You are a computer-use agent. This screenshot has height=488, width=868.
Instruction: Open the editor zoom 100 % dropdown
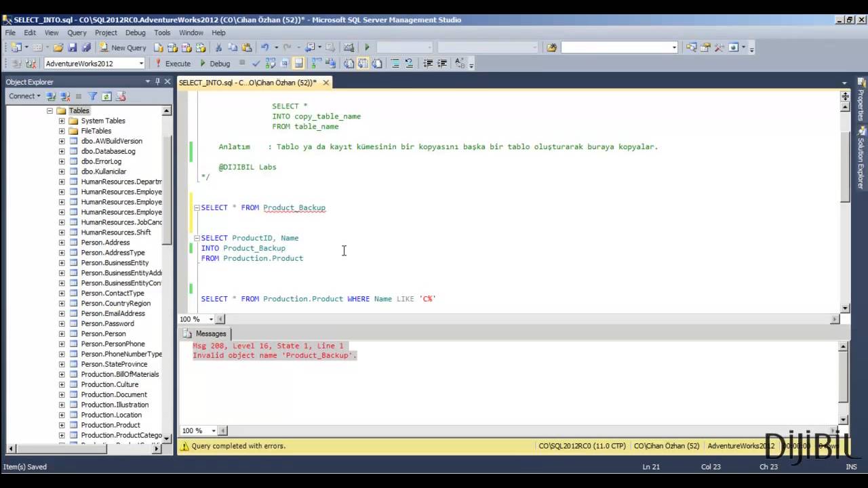tap(211, 319)
